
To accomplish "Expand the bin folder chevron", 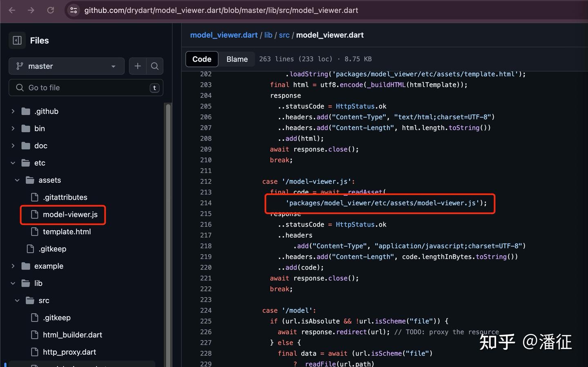I will click(13, 129).
